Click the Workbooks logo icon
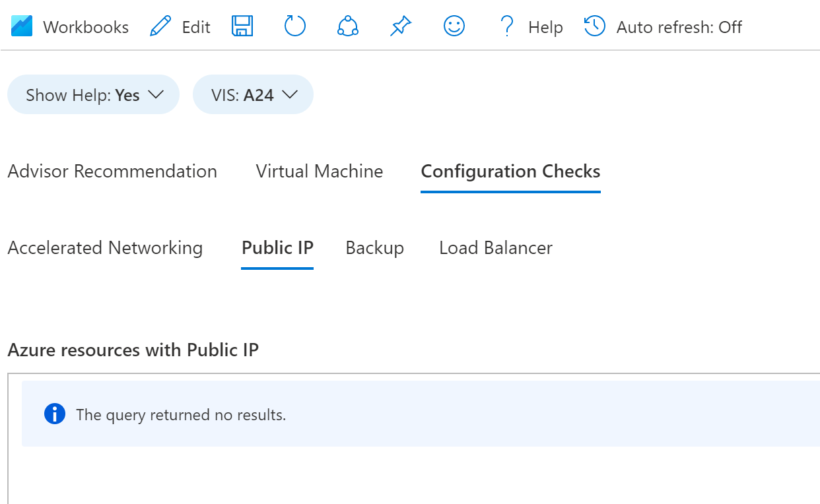 22,27
